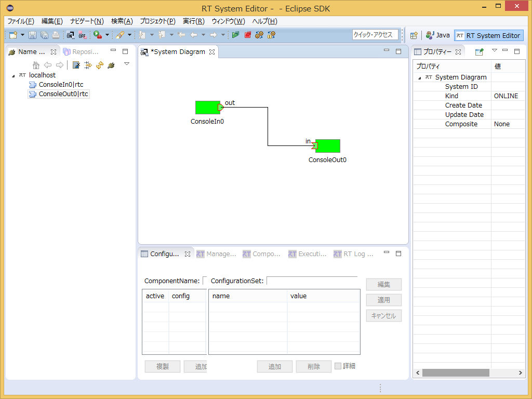Click the All Start gears icon
Viewport: 532px width, 399px height.
259,35
